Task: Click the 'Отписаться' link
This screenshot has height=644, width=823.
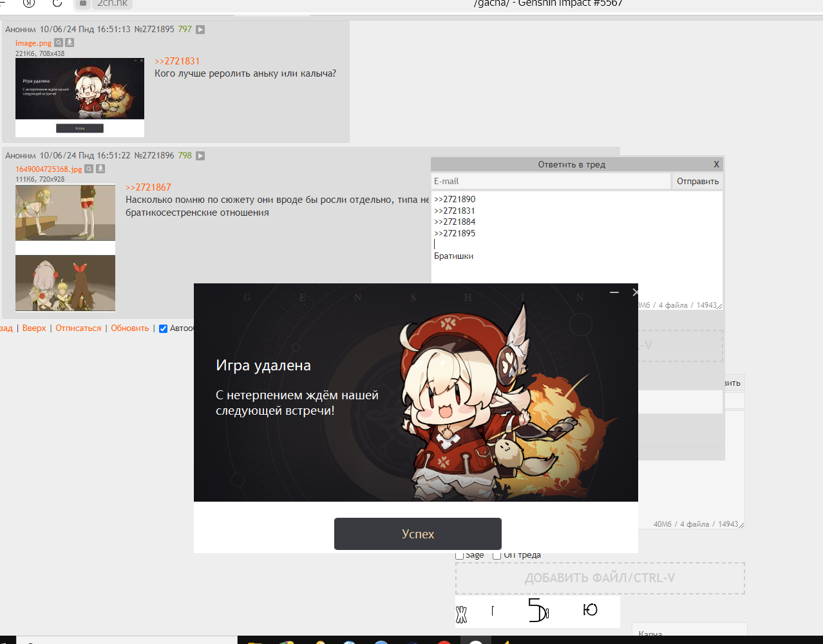Action: pyautogui.click(x=79, y=328)
